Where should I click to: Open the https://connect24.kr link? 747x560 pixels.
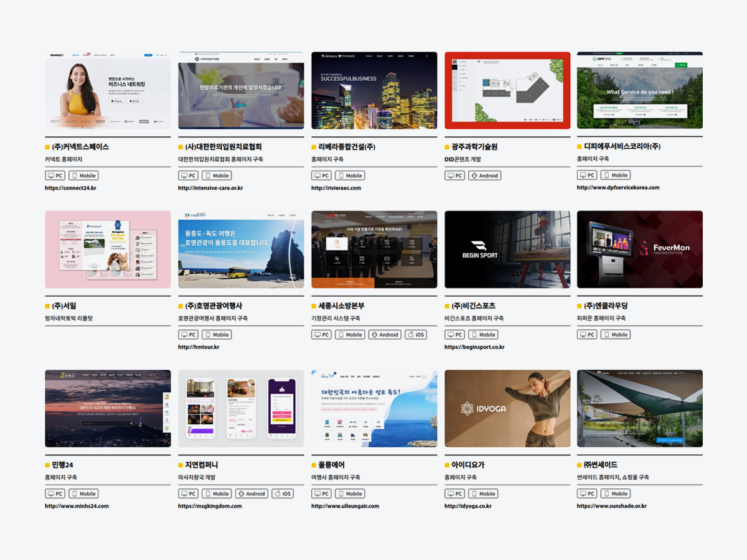[70, 188]
